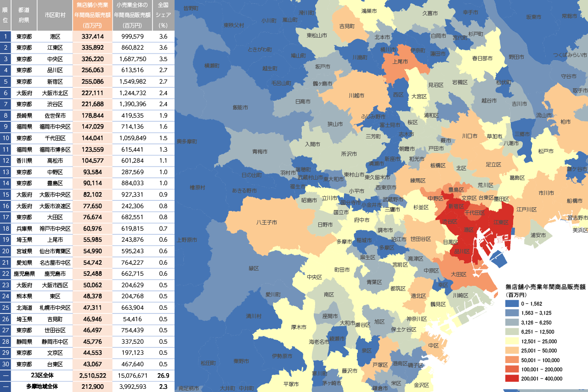
Task: Select the 佐世保市 row in the table
Action: pyautogui.click(x=55, y=115)
